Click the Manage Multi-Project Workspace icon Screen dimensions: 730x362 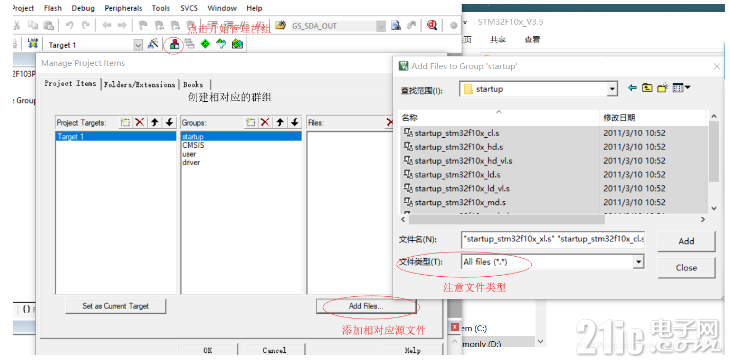189,44
